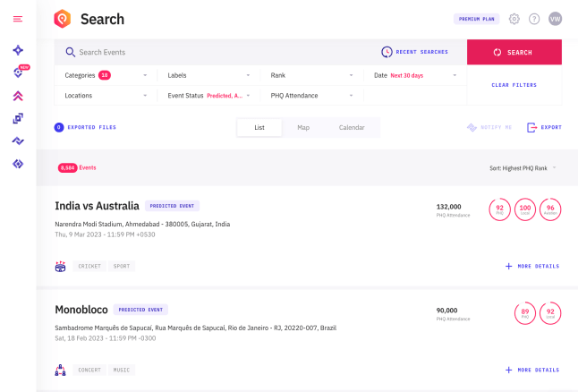Click the VW user avatar

click(x=556, y=19)
